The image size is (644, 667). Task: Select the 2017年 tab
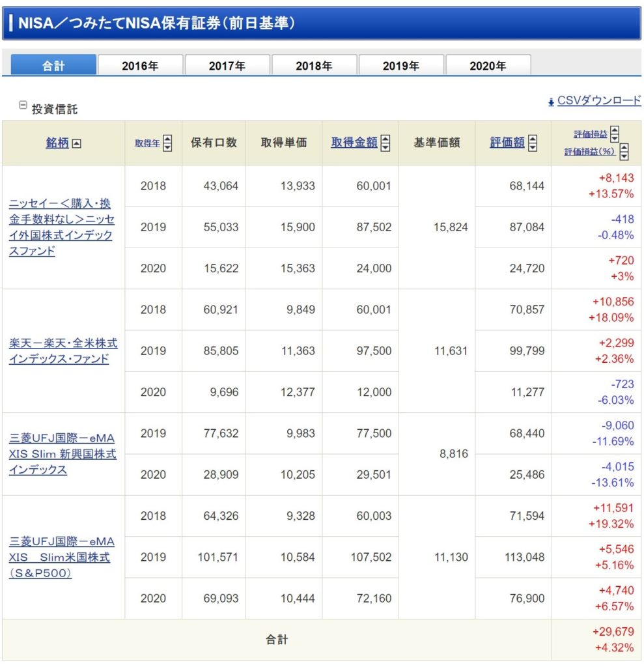227,66
